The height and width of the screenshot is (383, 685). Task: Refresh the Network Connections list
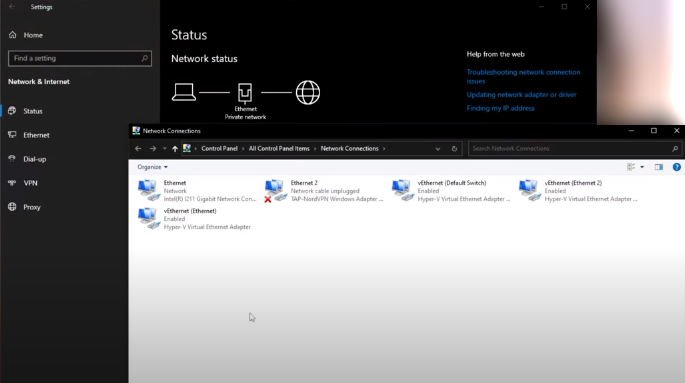point(454,148)
